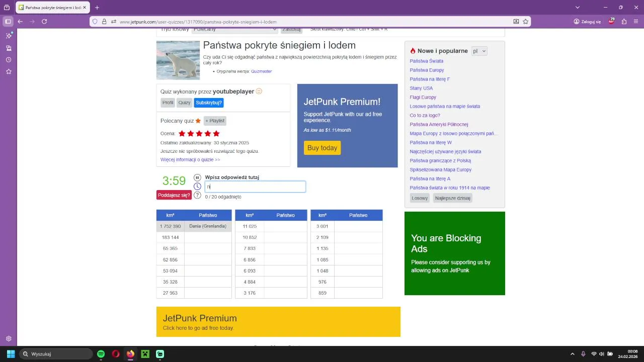Click the Quizy button
This screenshot has height=362, width=644.
click(185, 103)
